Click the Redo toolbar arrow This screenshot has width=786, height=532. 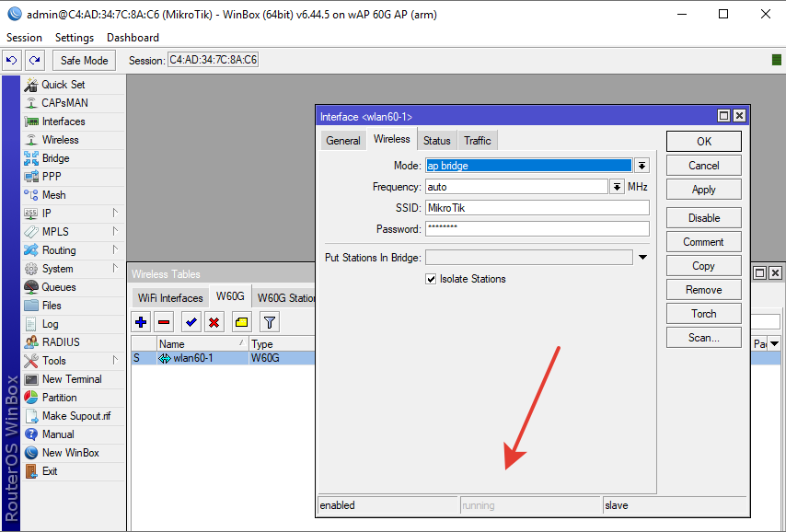(35, 60)
